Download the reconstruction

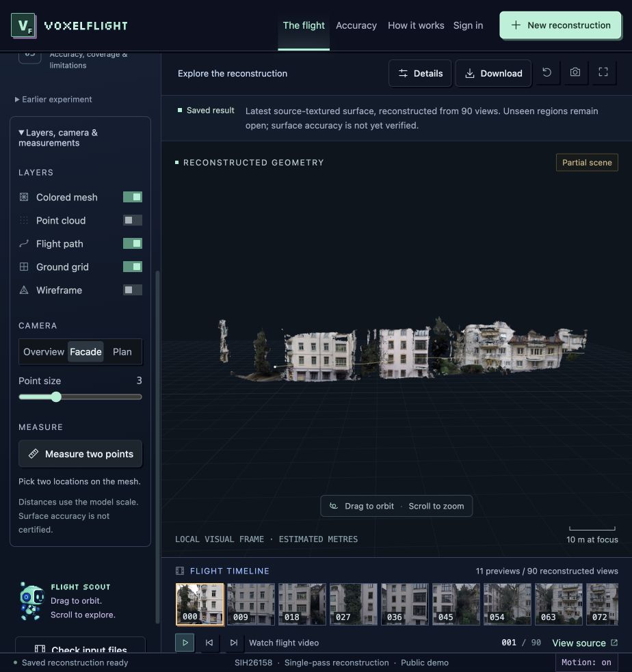click(x=494, y=73)
